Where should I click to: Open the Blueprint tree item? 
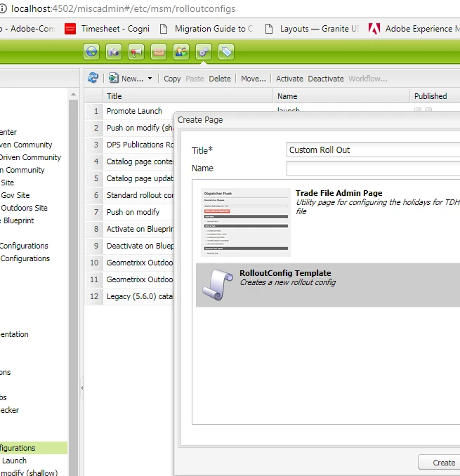pos(17,220)
